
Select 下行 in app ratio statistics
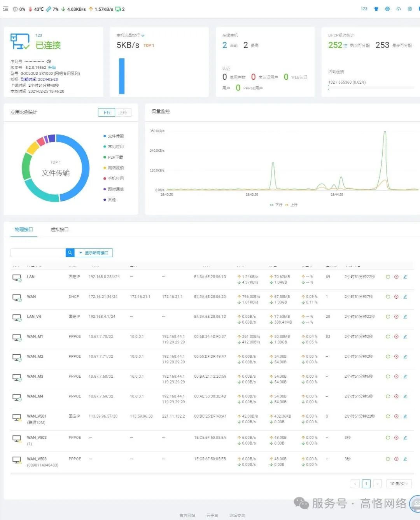coord(107,112)
